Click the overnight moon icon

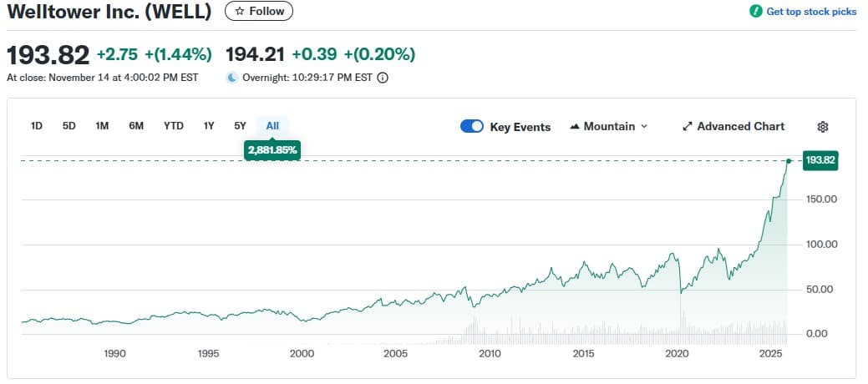tap(232, 78)
